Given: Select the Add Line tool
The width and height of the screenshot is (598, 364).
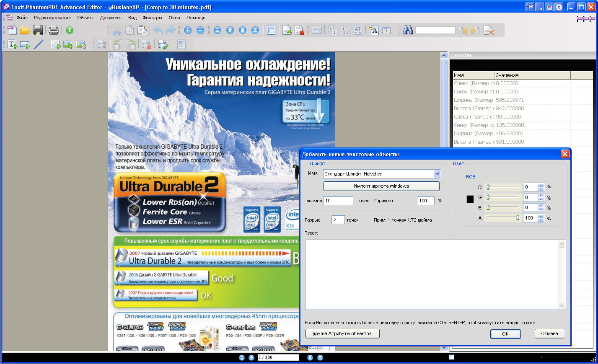Looking at the screenshot, I should coord(39,44).
